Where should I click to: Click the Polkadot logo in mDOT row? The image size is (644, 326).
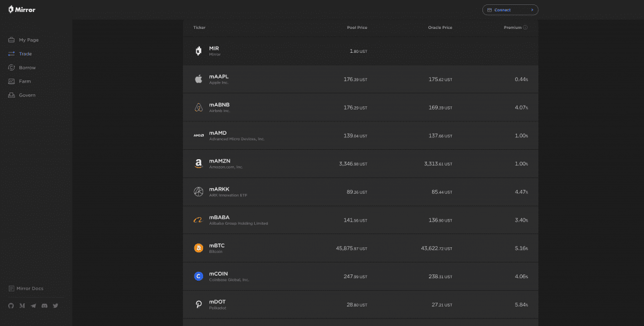tap(198, 304)
